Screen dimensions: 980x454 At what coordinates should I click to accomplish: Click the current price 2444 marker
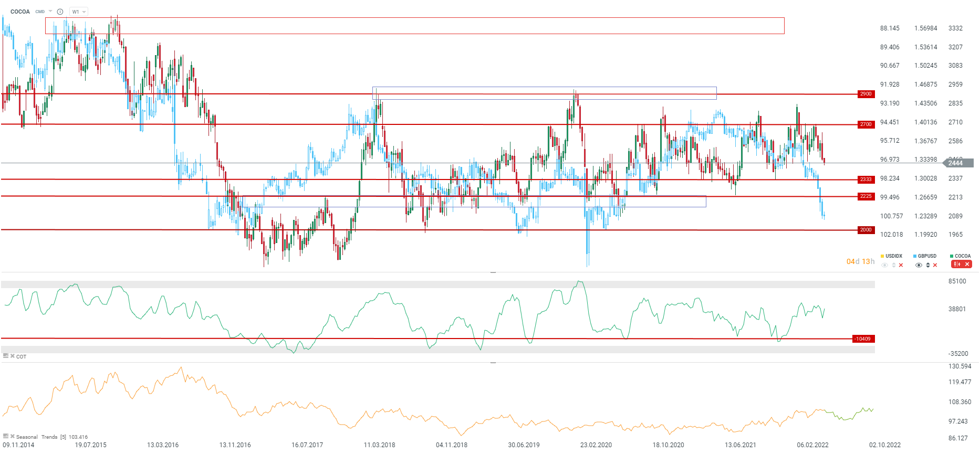[x=958, y=163]
